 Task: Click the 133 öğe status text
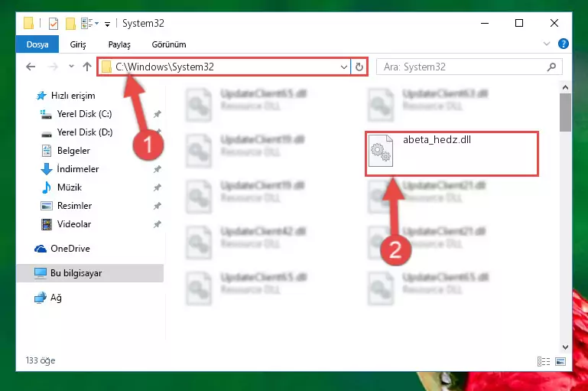[x=41, y=360]
